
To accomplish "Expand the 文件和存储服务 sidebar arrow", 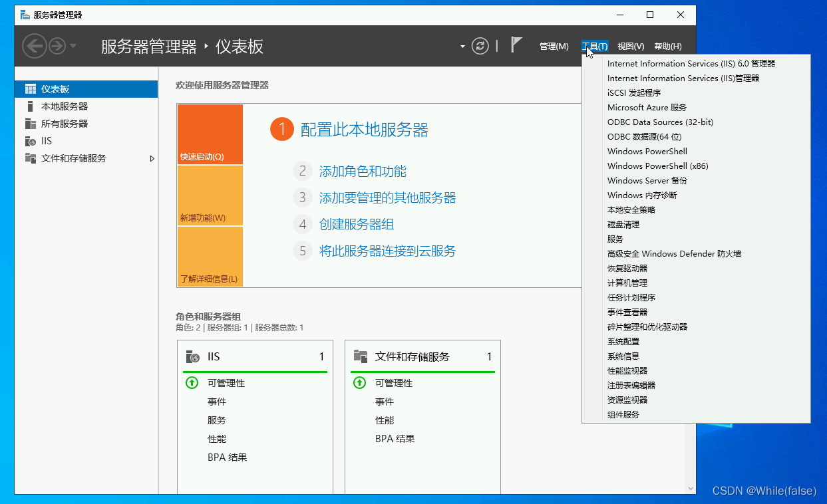I will pos(152,159).
